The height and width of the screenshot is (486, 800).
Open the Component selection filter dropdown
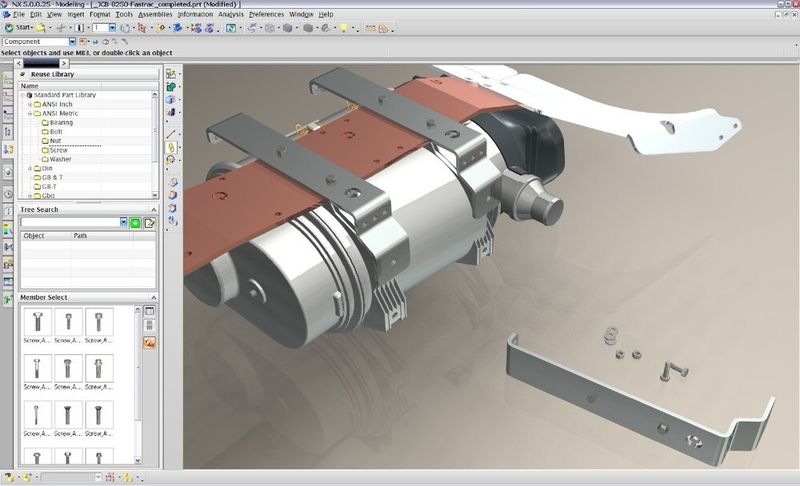[72, 42]
